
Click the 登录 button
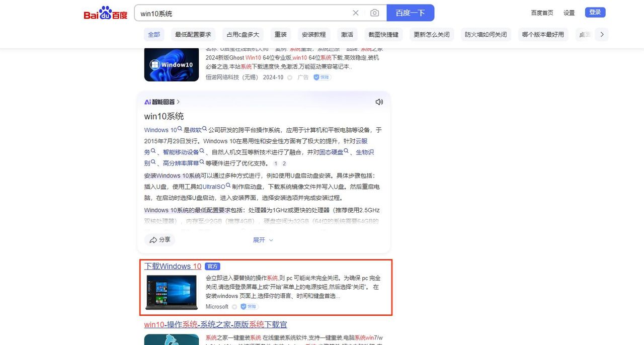click(x=595, y=12)
